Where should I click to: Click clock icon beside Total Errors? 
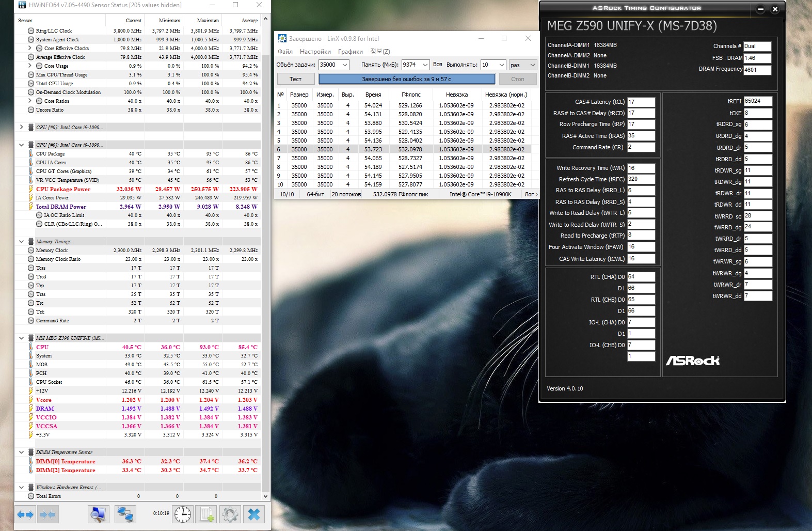click(x=31, y=496)
